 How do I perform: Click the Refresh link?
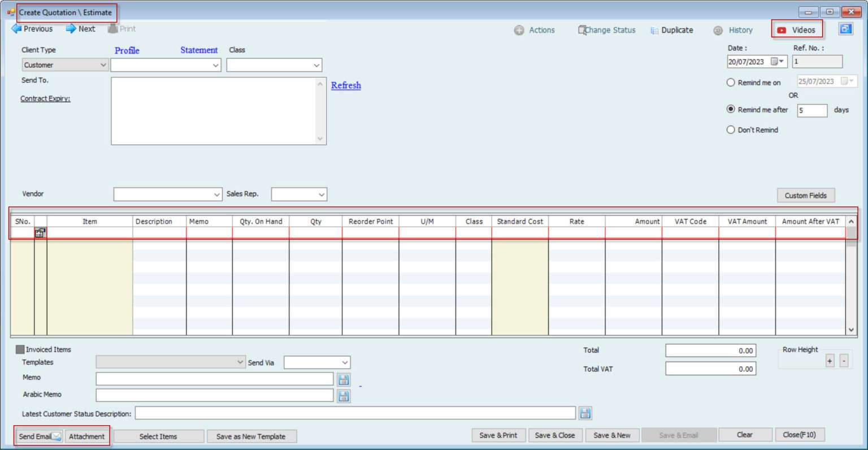coord(346,85)
